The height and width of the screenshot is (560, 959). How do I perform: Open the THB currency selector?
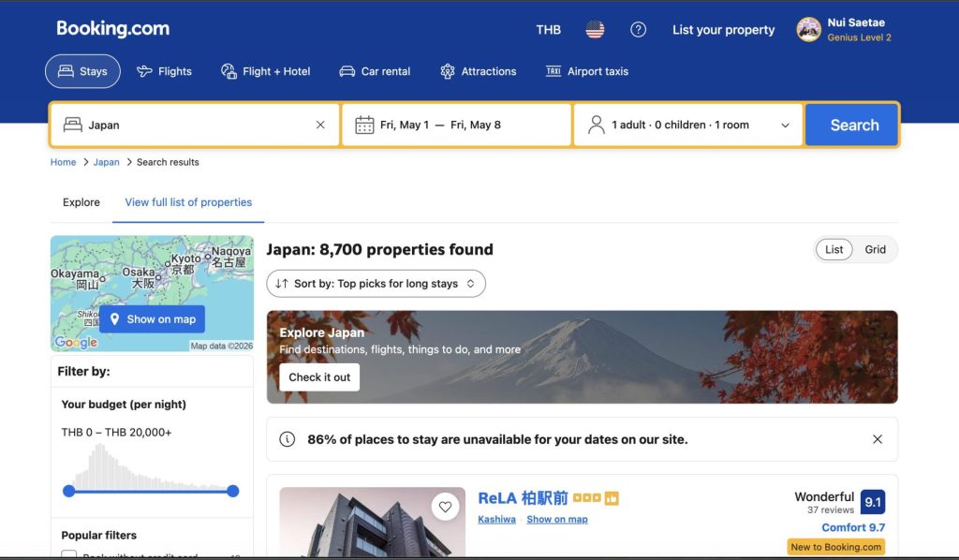pyautogui.click(x=548, y=30)
